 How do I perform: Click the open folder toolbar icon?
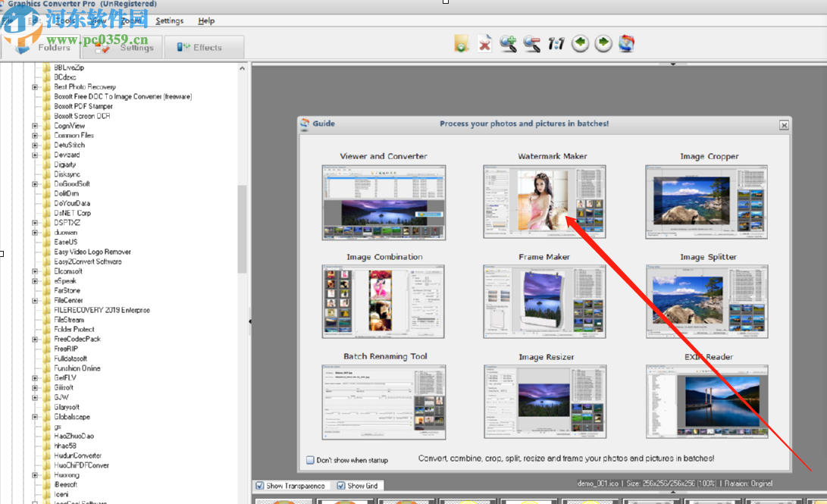click(462, 44)
